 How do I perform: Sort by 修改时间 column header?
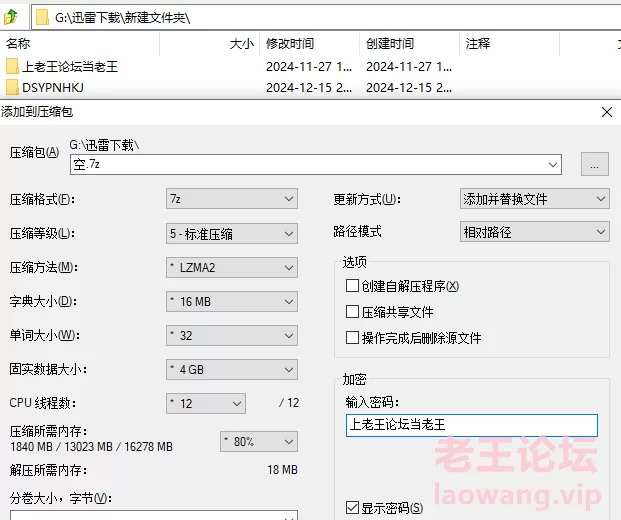point(290,43)
